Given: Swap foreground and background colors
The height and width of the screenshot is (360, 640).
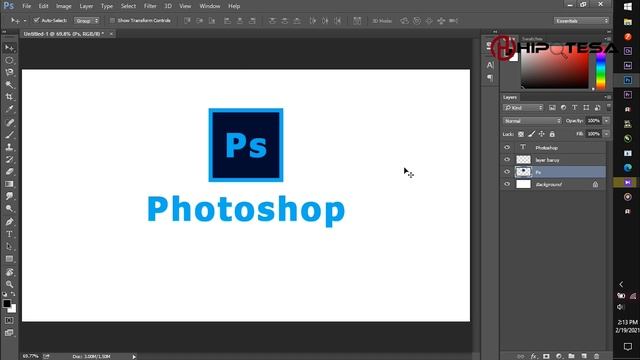Looking at the screenshot, I should point(13,294).
